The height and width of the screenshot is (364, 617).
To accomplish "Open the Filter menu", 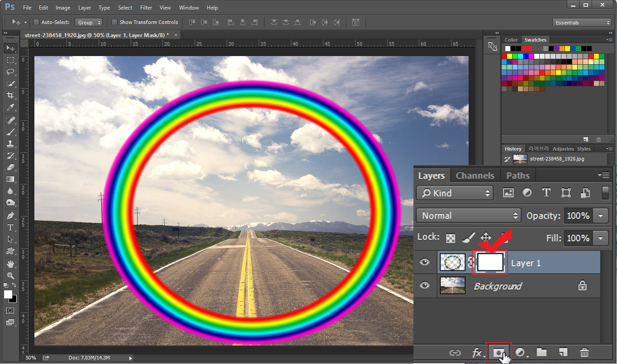I will tap(146, 8).
